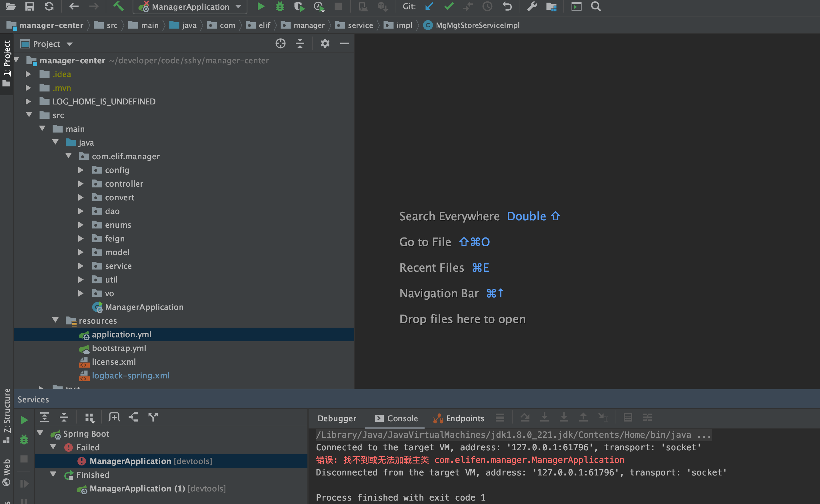Screen dimensions: 820x504
Task: Click the Debug bug icon in toolbar
Action: tap(281, 7)
